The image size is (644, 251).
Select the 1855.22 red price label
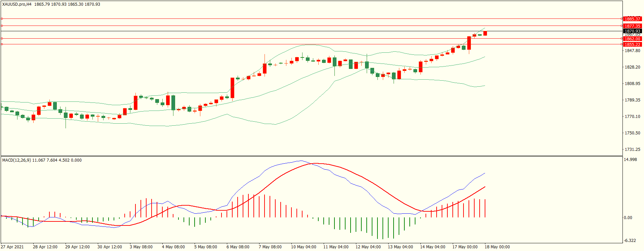click(x=632, y=44)
